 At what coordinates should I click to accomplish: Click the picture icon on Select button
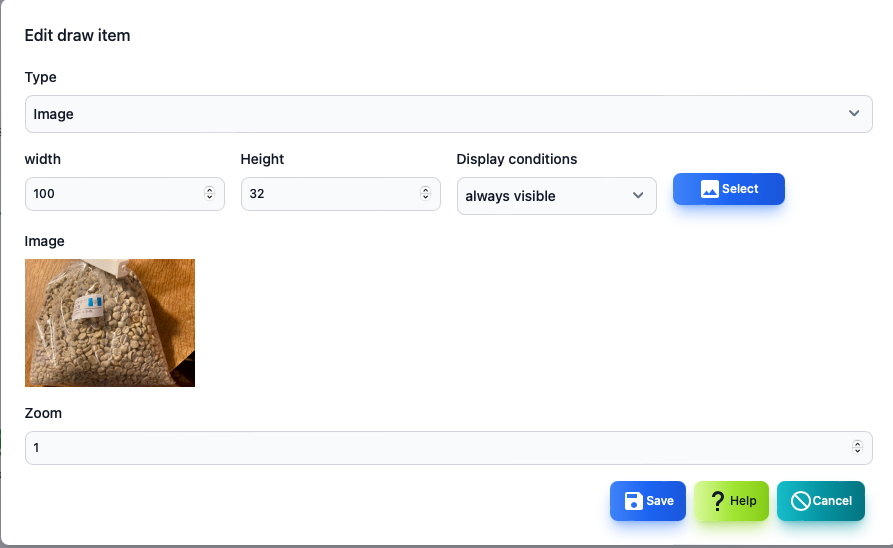[x=710, y=189]
